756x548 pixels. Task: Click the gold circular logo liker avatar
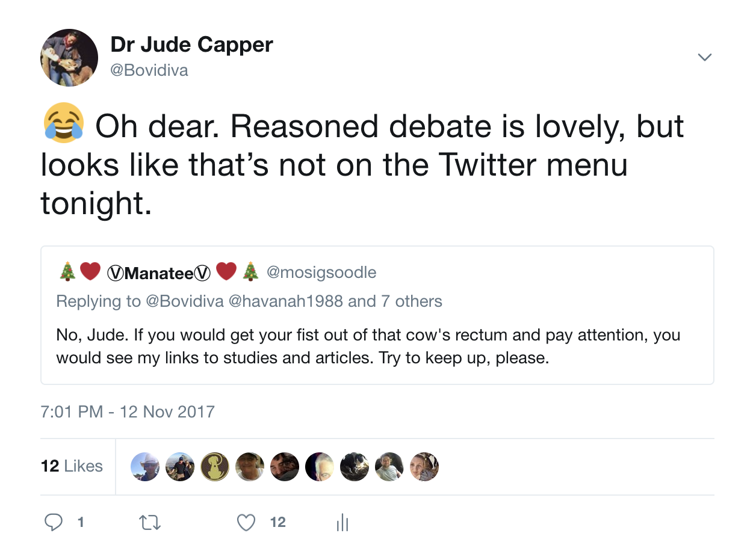tap(215, 467)
